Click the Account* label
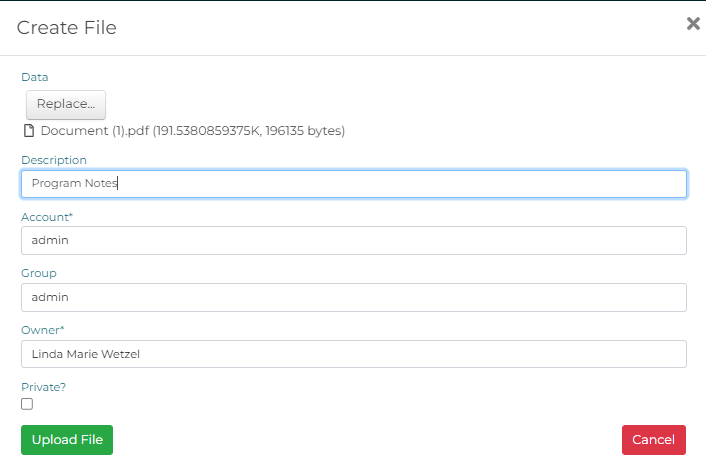 (x=47, y=217)
